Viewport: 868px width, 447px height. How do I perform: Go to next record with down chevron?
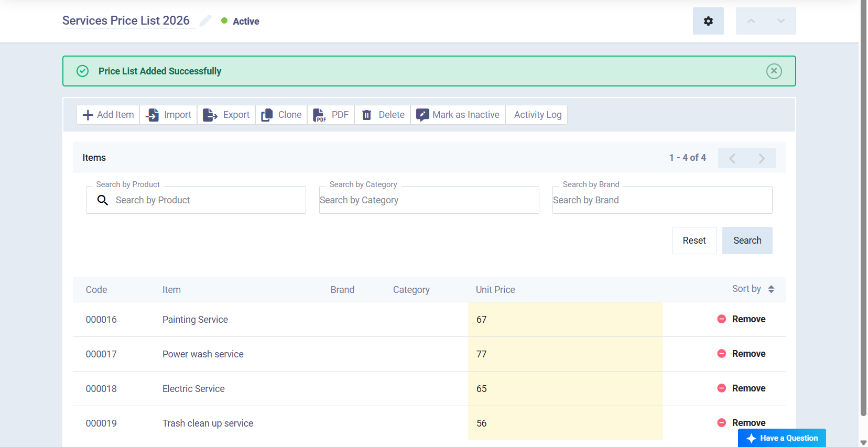781,21
